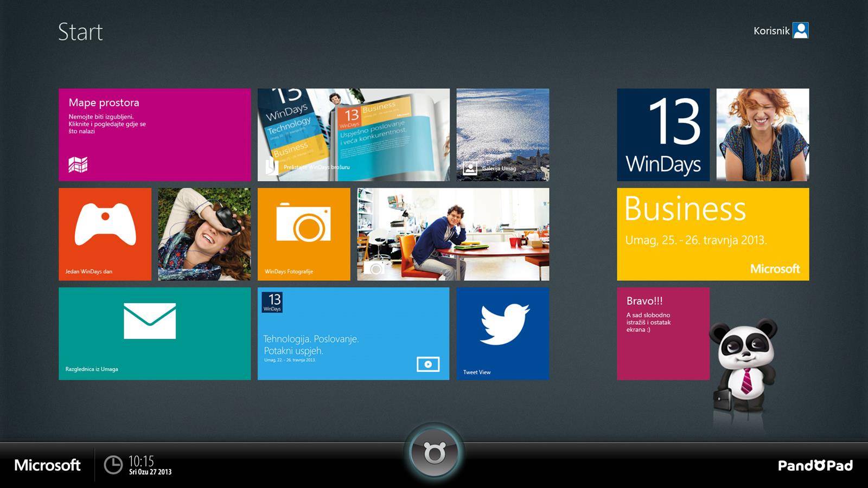This screenshot has width=868, height=488.
Task: Click the picture icon on Galerija Umag
Action: pyautogui.click(x=470, y=168)
